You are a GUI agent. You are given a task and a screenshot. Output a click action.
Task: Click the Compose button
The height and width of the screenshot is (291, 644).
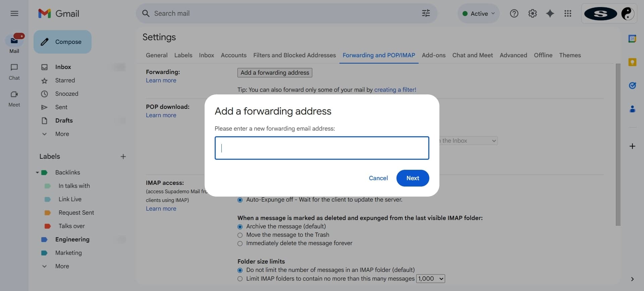click(62, 42)
